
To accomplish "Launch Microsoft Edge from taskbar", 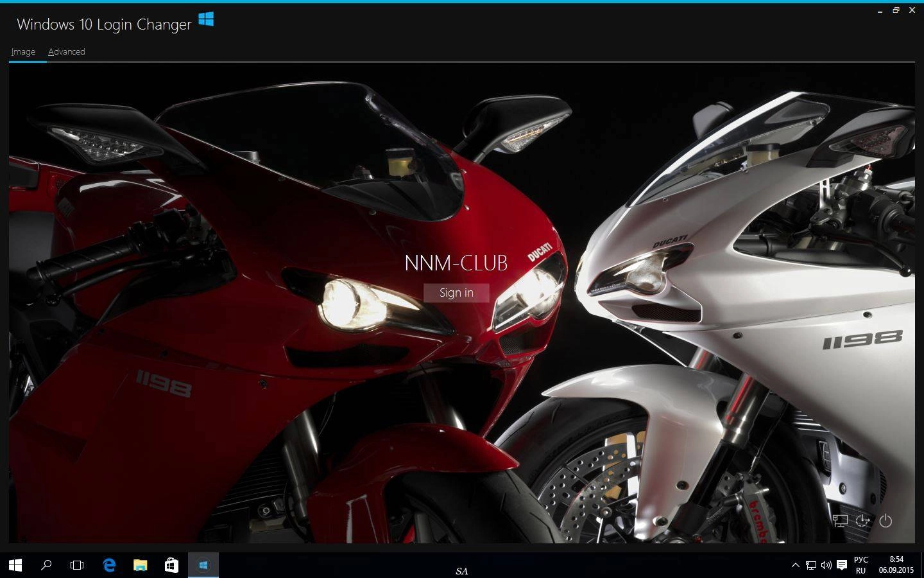I will [109, 565].
